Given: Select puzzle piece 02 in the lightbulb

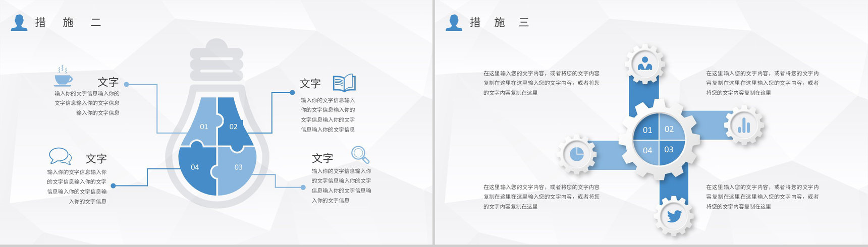Looking at the screenshot, I should [234, 124].
